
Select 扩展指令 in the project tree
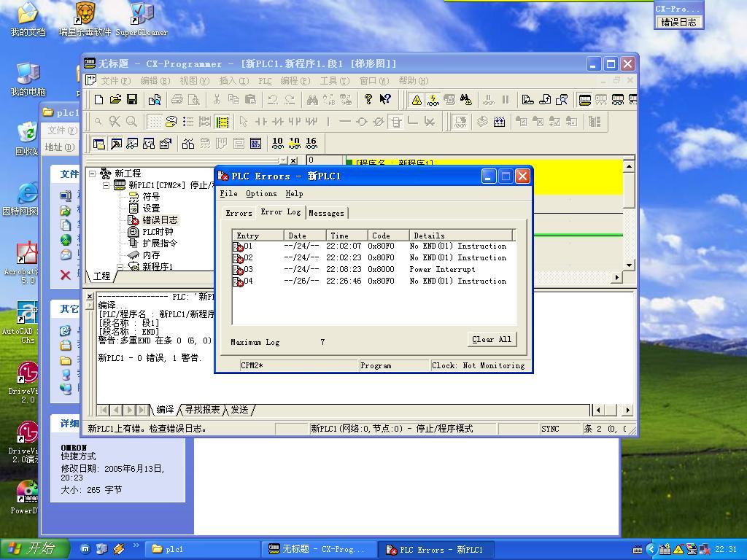160,244
